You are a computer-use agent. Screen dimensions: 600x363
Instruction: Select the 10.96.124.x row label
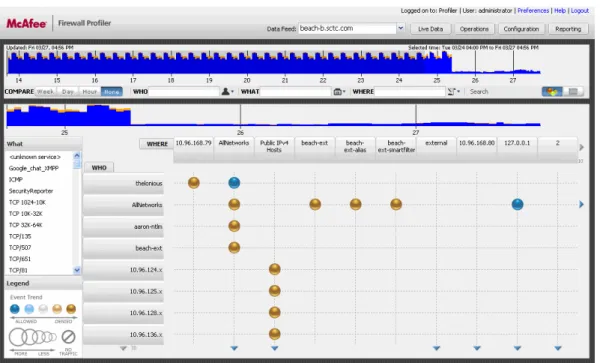pyautogui.click(x=124, y=270)
